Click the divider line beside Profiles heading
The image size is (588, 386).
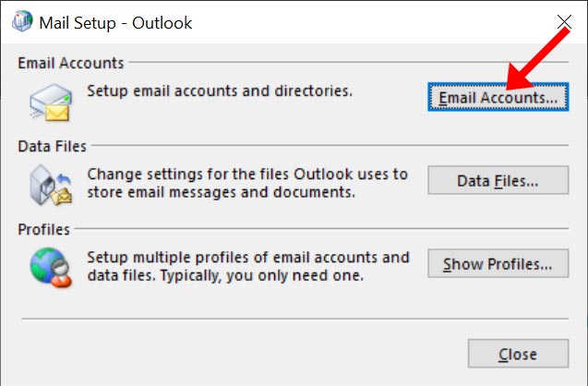(322, 228)
